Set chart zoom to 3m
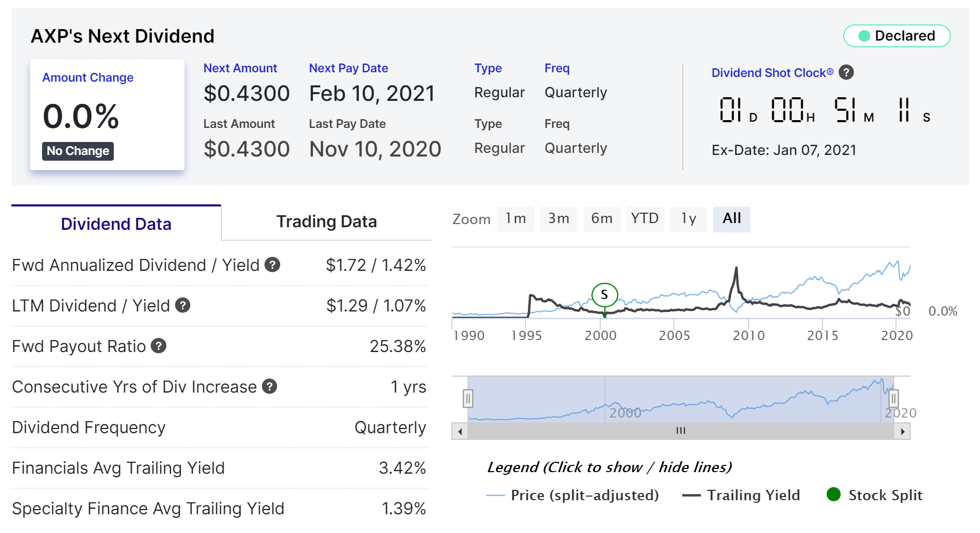Screen dimensions: 980x533 click(559, 219)
